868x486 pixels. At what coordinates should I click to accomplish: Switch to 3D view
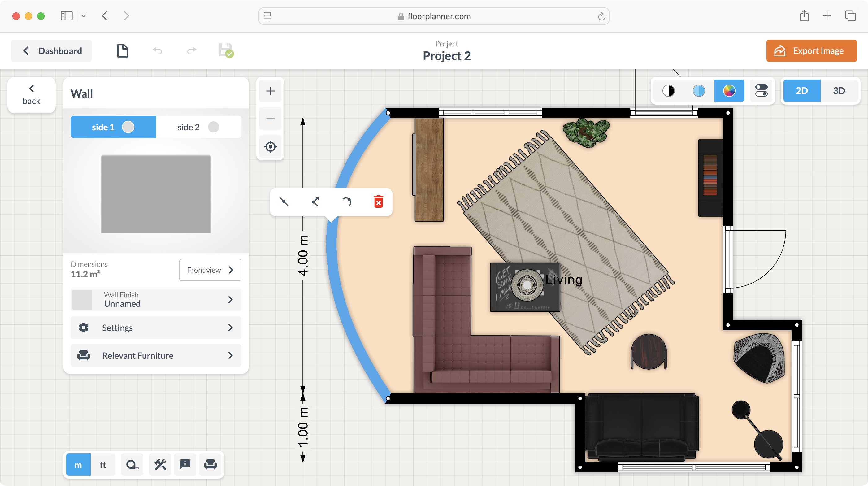coord(839,90)
